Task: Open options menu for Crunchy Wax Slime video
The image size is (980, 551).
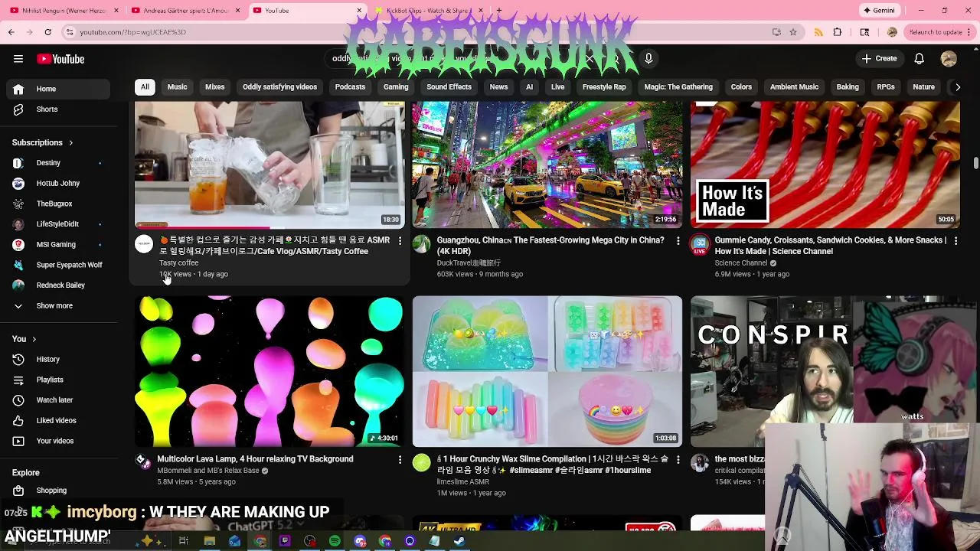Action: (x=678, y=459)
